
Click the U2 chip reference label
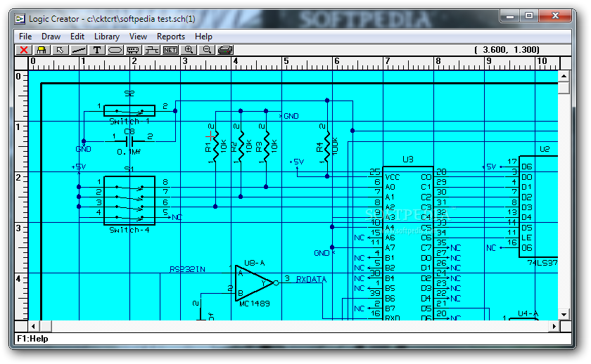[x=545, y=149]
